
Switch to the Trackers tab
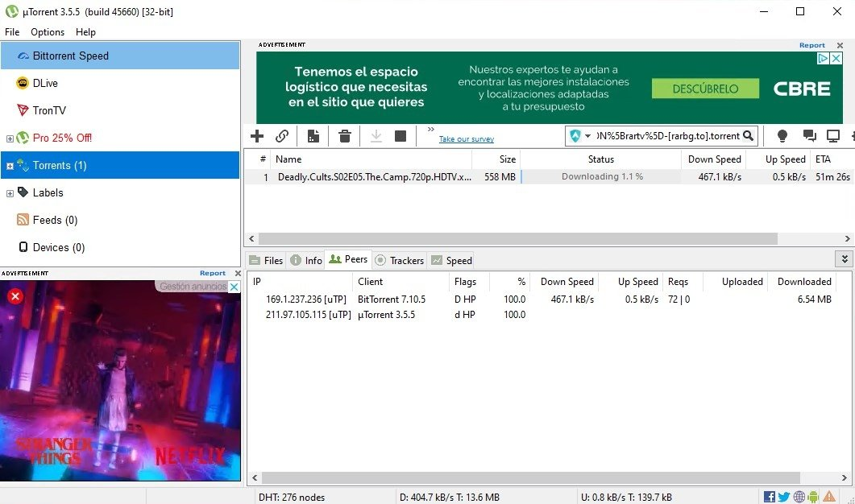pos(400,260)
